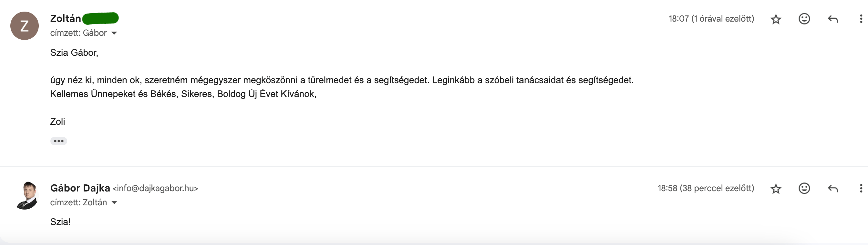Screen dimensions: 868x245
Task: Open more options for Gábor Dajka's message
Action: click(x=861, y=189)
